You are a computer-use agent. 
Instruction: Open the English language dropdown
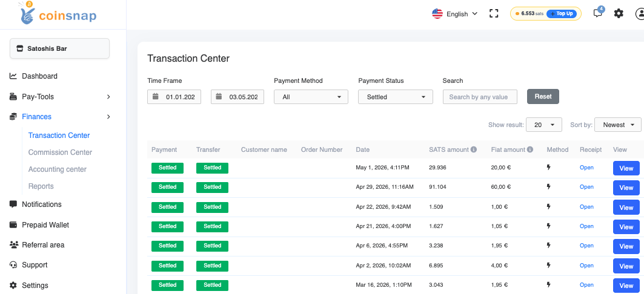click(x=454, y=13)
